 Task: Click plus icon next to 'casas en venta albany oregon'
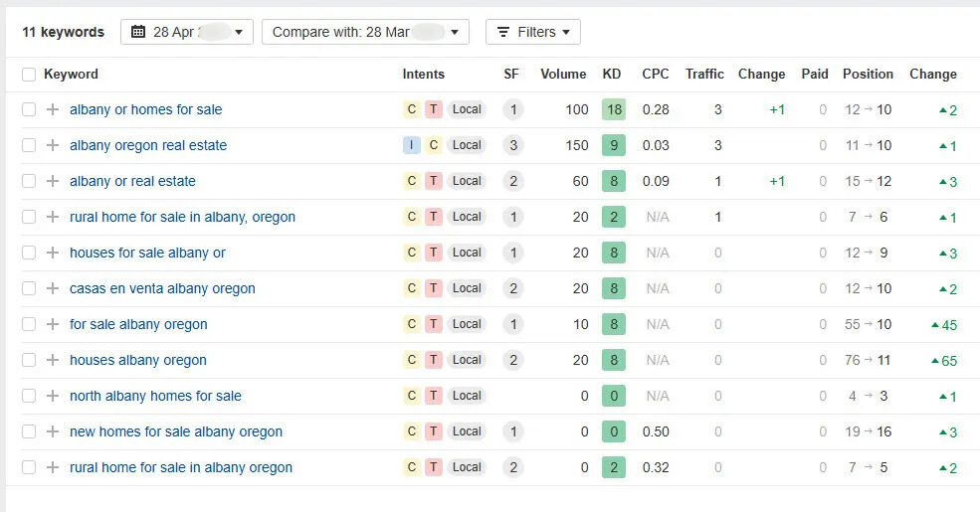click(x=53, y=288)
